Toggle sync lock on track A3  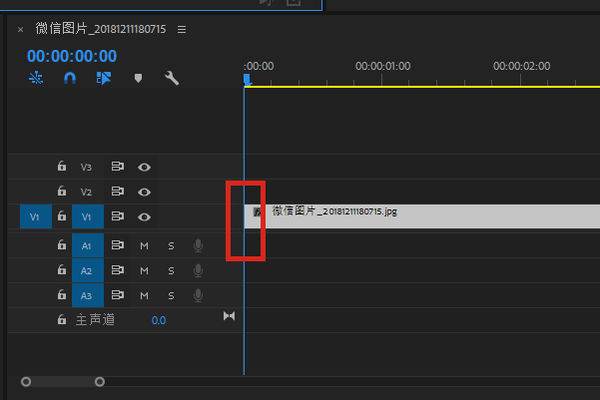[x=117, y=295]
